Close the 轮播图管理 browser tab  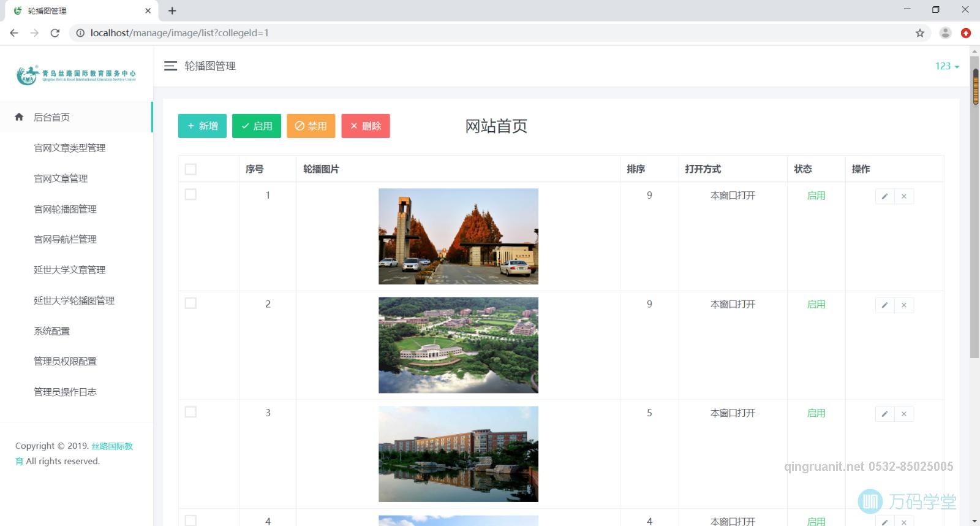(148, 10)
